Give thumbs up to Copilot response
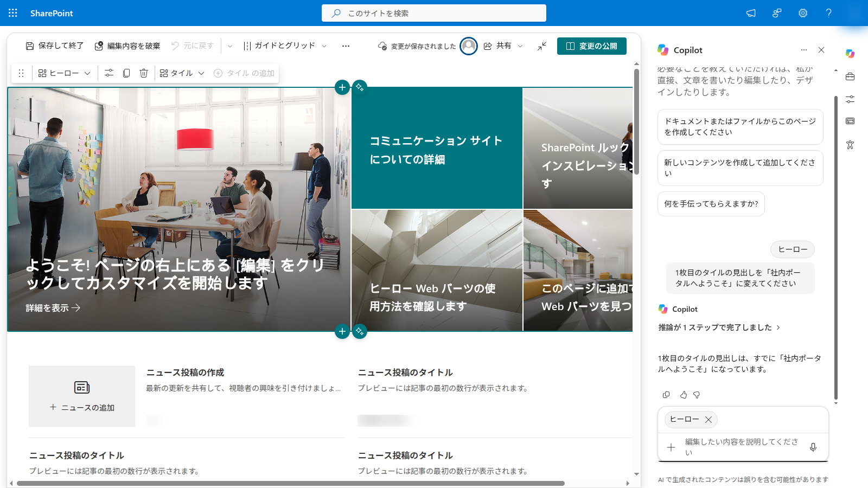868x488 pixels. pyautogui.click(x=684, y=395)
